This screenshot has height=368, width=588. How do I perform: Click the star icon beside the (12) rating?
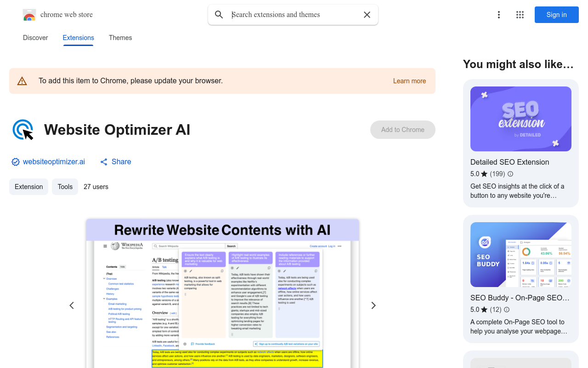[x=484, y=310]
